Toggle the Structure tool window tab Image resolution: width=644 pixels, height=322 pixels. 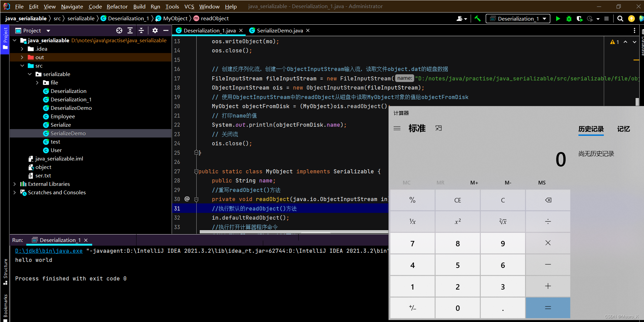click(x=5, y=271)
